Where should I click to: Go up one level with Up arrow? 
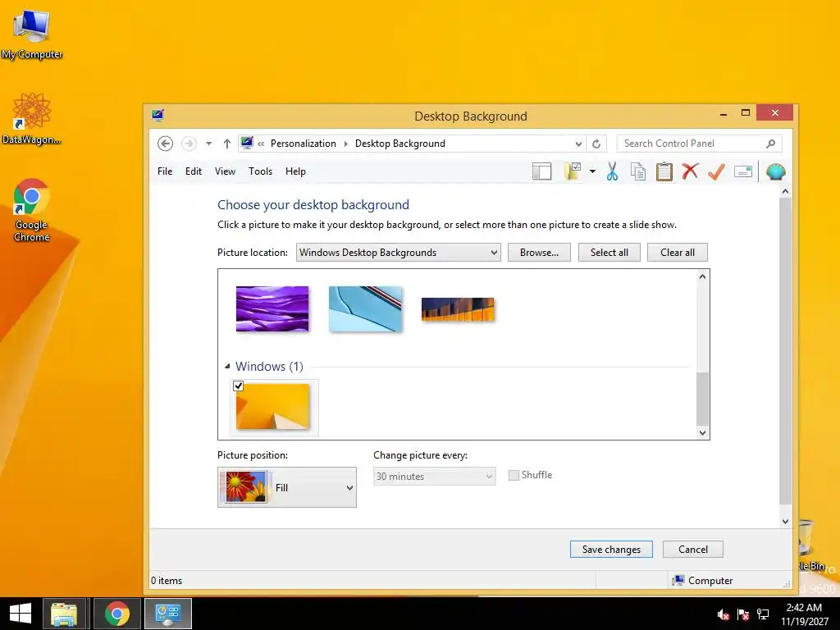tap(227, 144)
